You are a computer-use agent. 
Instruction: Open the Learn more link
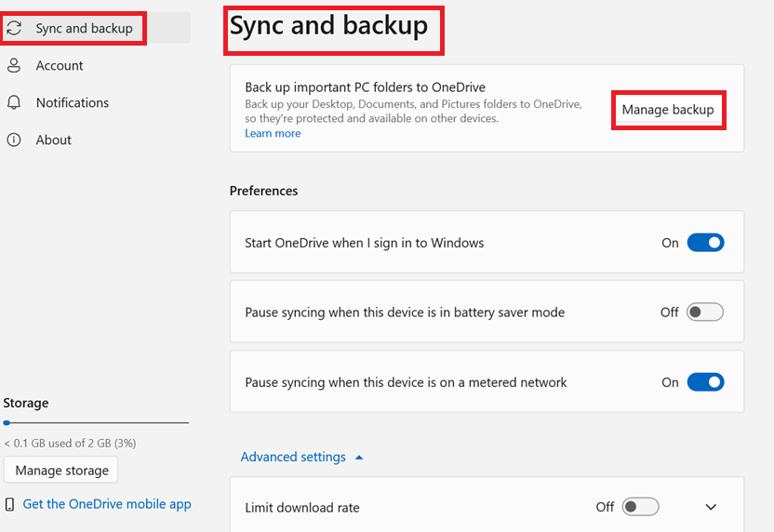[273, 133]
